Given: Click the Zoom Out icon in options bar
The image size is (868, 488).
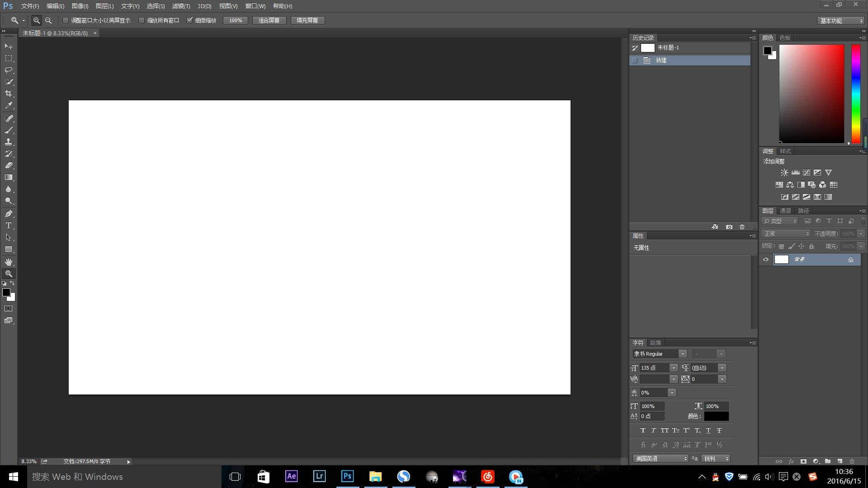Looking at the screenshot, I should 48,20.
